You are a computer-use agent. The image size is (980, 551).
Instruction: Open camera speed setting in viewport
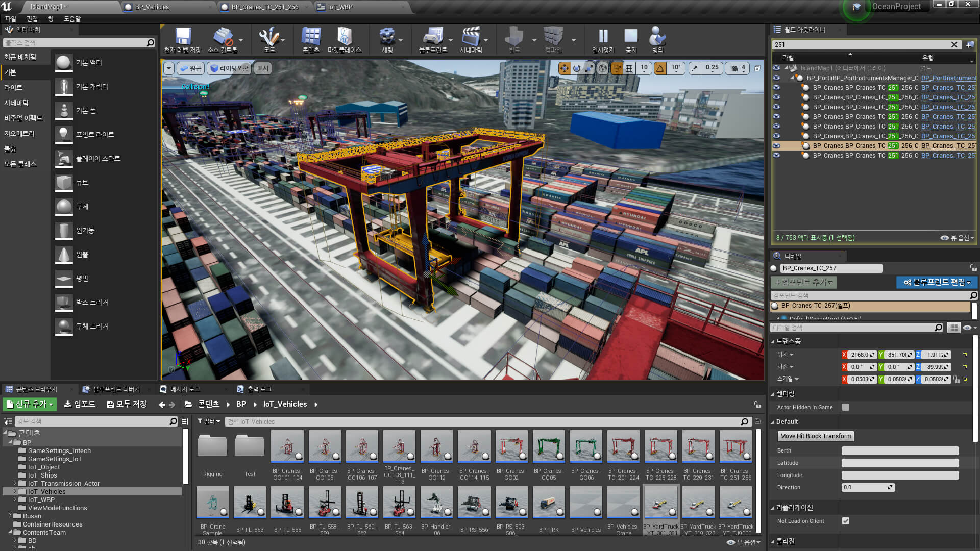[x=738, y=68]
